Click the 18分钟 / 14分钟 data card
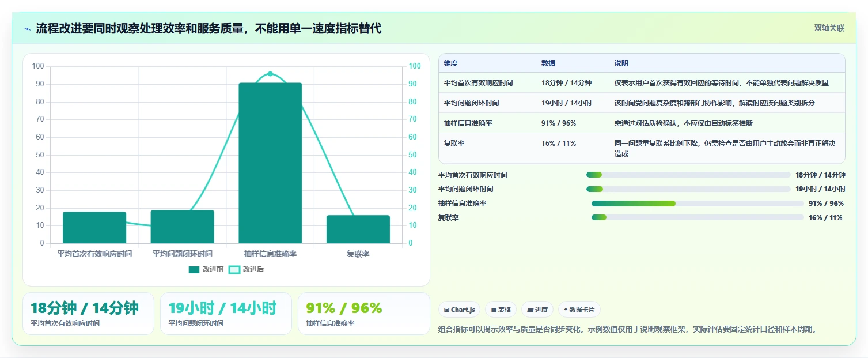 click(88, 314)
